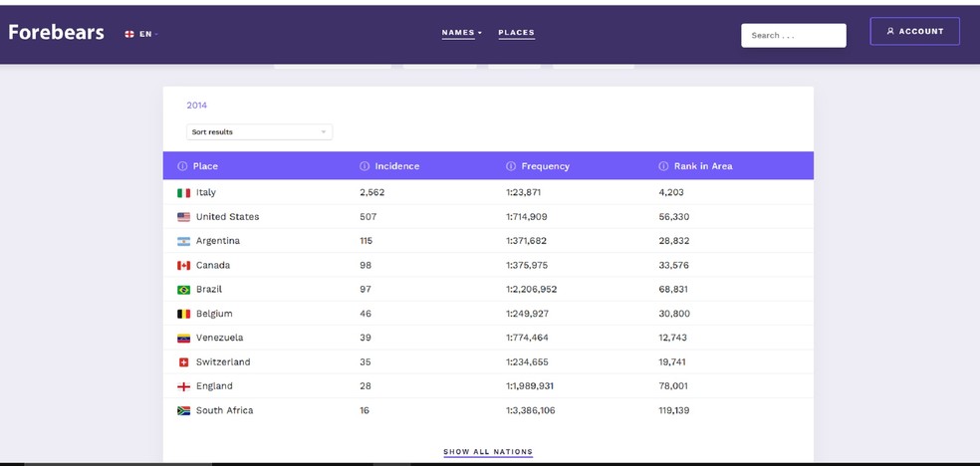Click the Argentina flag icon
The image size is (980, 466).
click(x=183, y=241)
